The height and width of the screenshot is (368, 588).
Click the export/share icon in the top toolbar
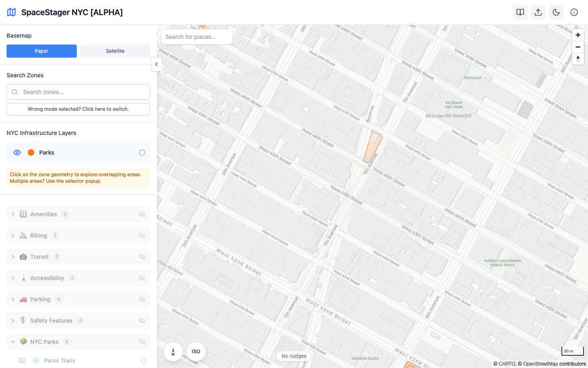pyautogui.click(x=538, y=12)
